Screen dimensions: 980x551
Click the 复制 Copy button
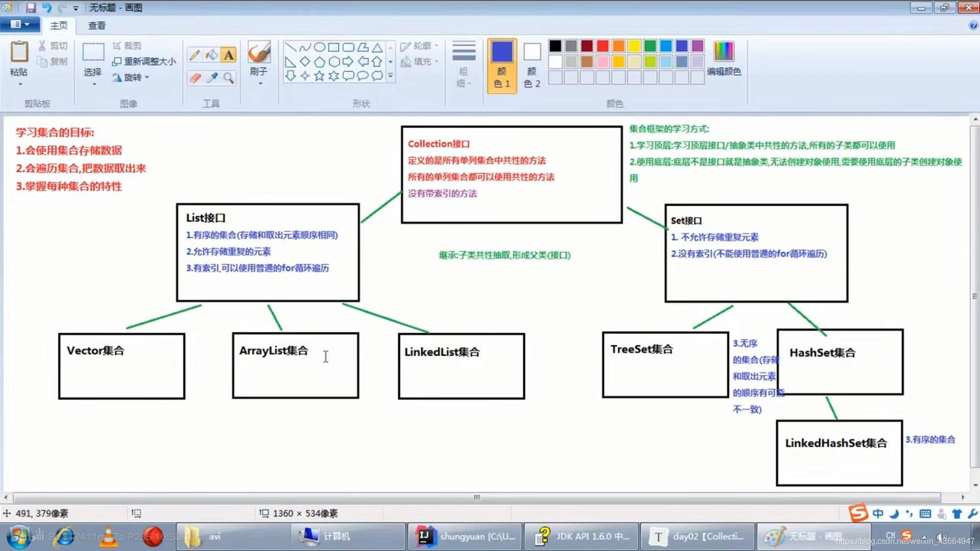(x=53, y=62)
